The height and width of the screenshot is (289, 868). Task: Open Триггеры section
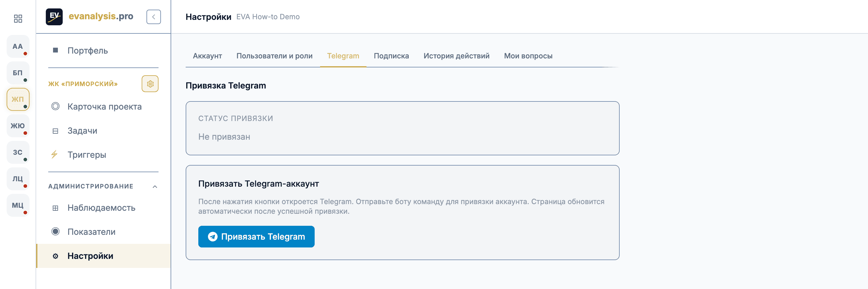click(x=103, y=155)
